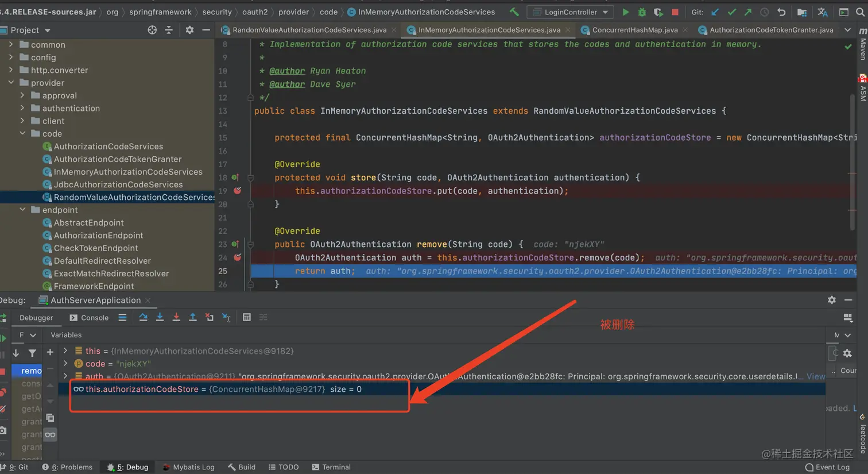Viewport: 868px width, 474px height.
Task: Toggle the breakpoint on line 24
Action: pos(238,257)
